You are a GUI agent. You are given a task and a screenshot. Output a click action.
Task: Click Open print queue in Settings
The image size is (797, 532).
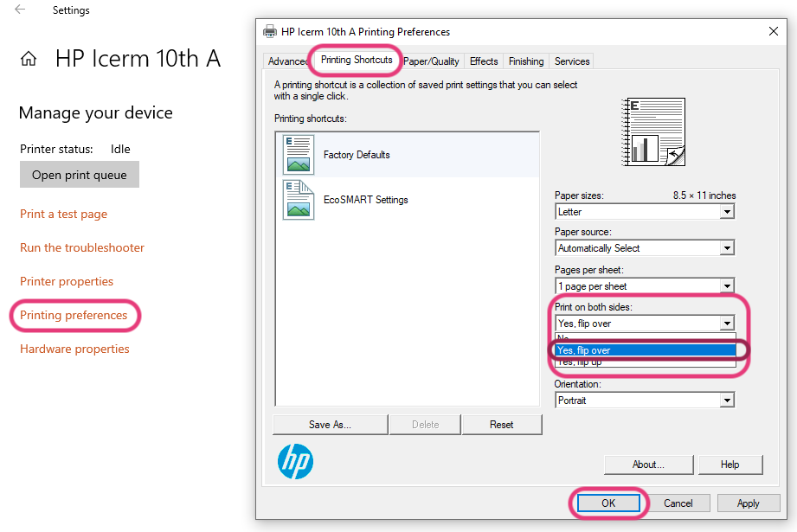click(x=80, y=174)
